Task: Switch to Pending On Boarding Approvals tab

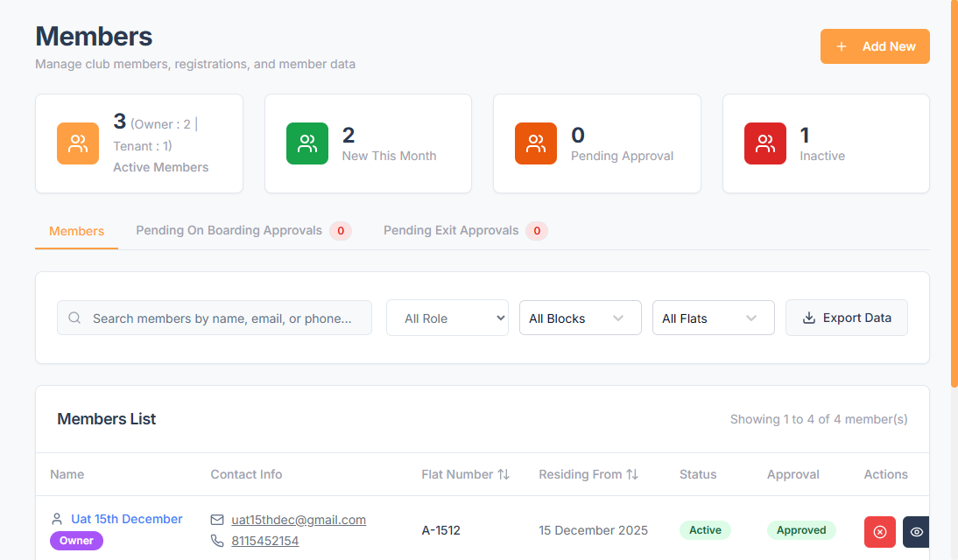Action: [x=229, y=231]
